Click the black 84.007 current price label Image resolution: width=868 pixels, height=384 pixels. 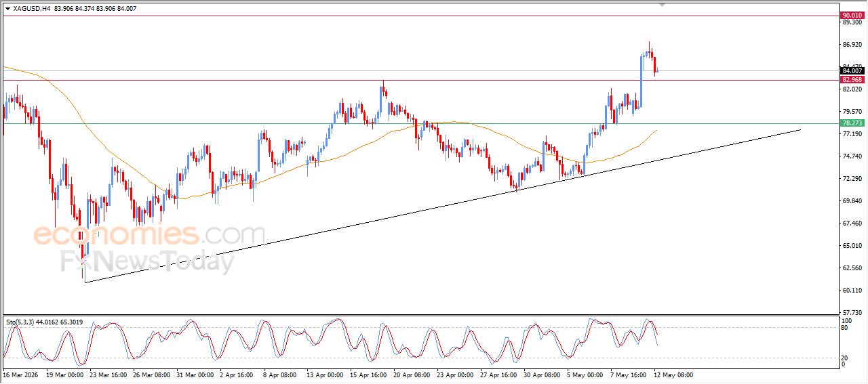tap(852, 70)
